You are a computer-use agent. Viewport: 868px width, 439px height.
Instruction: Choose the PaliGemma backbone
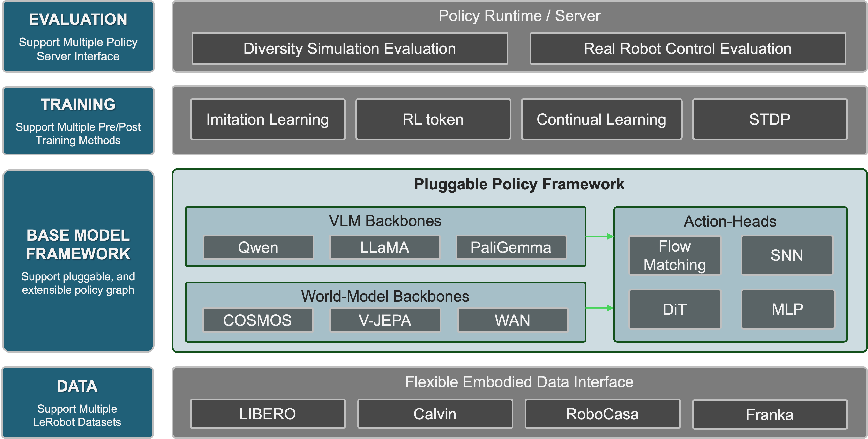(x=511, y=247)
